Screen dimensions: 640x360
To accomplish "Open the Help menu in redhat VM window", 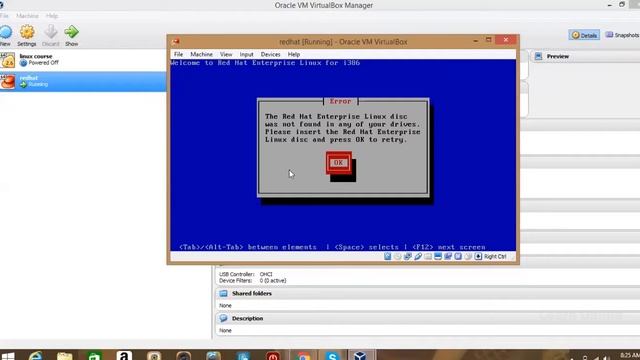I will click(293, 54).
